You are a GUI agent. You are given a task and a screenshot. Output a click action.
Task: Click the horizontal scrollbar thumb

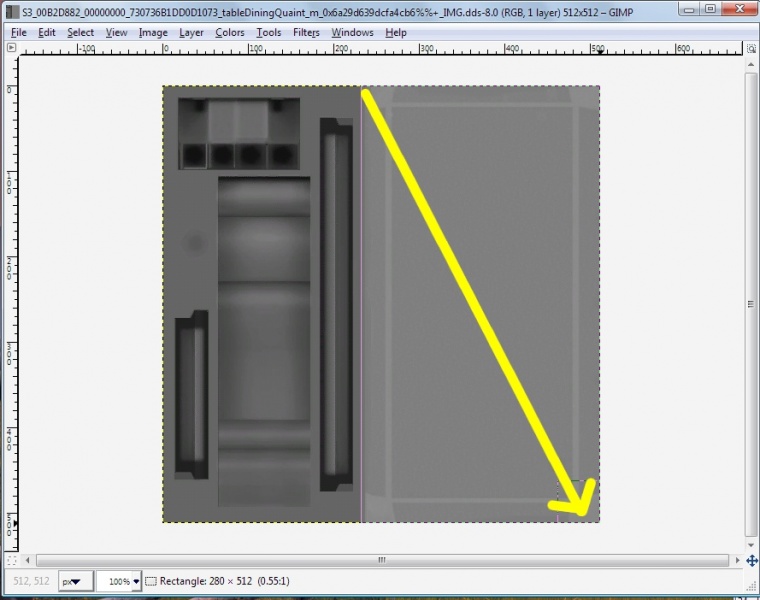380,560
